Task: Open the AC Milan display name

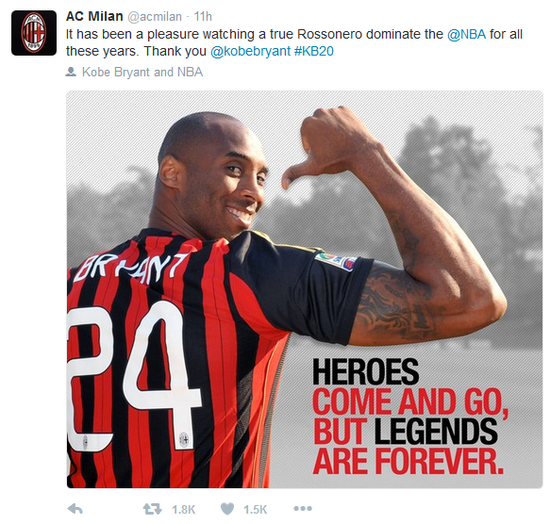Action: click(94, 16)
